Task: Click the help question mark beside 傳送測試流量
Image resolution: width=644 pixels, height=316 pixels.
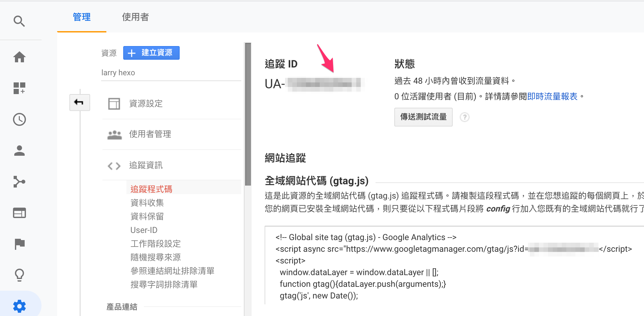Action: (465, 117)
